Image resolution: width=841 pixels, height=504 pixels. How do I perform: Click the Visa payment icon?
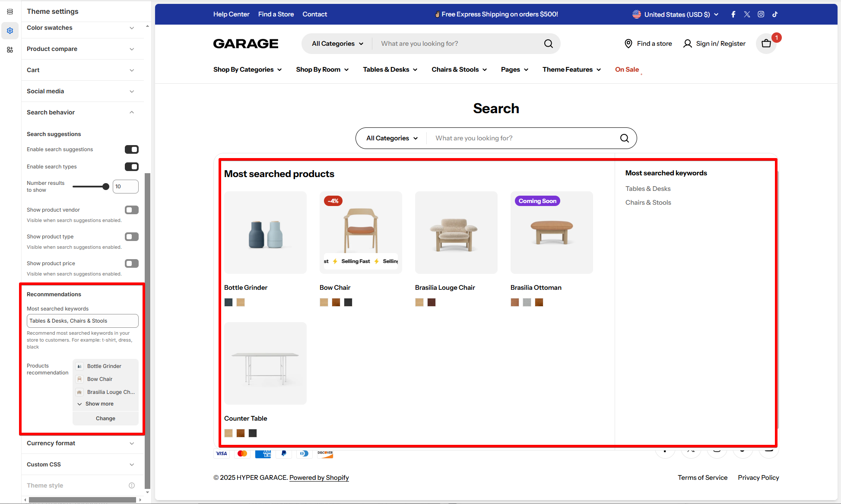(x=221, y=453)
